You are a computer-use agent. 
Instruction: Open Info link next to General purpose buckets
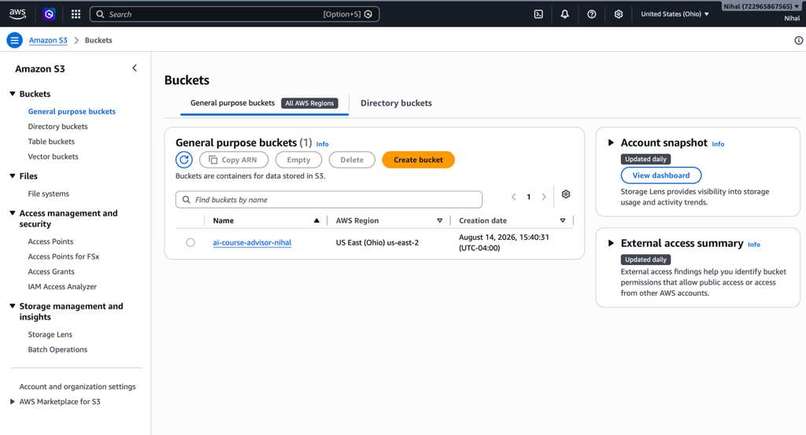coord(322,144)
